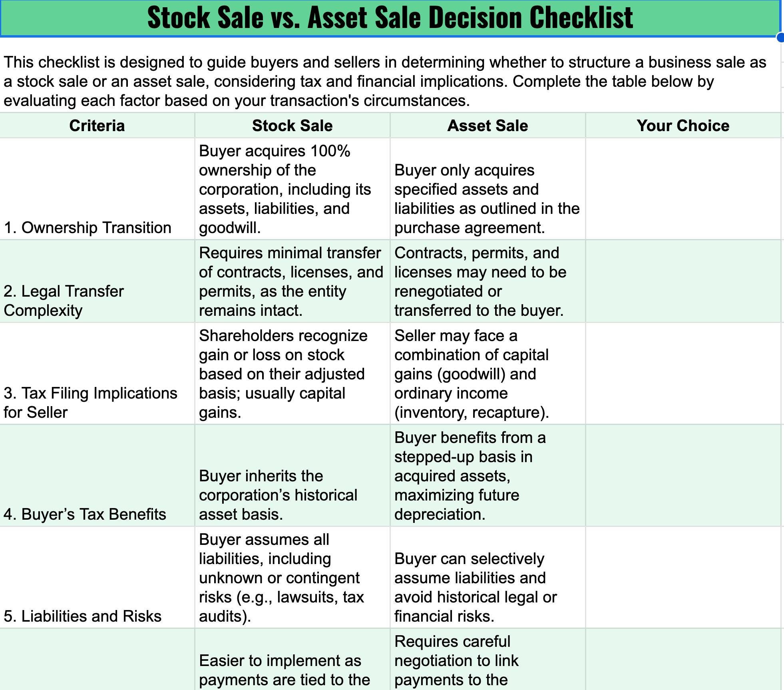Image resolution: width=784 pixels, height=690 pixels.
Task: Click the Your Choice header cell
Action: point(683,126)
